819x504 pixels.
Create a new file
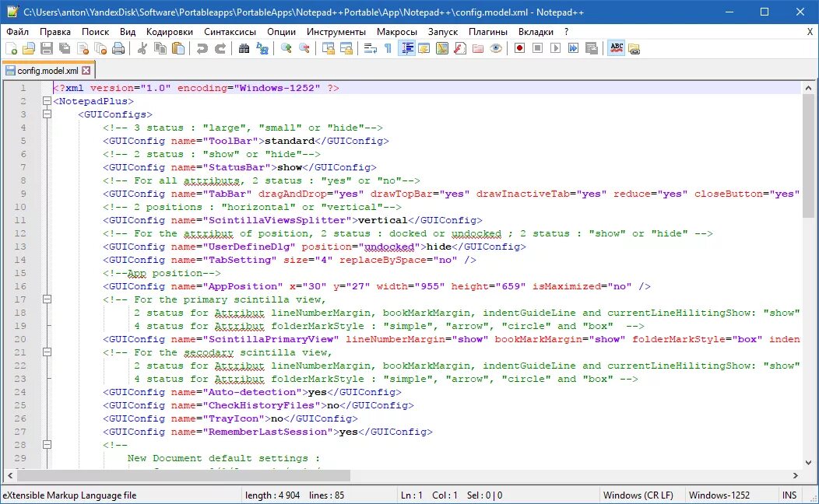[12, 48]
